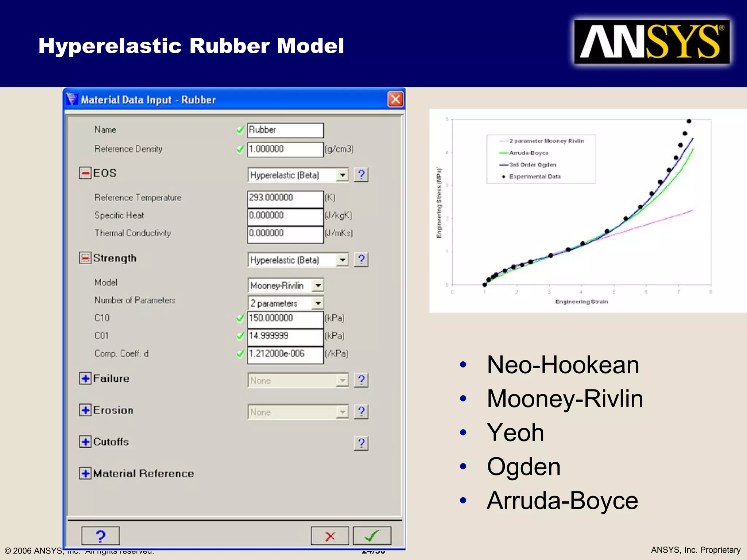Click the large help button at dialog bottom

point(100,536)
